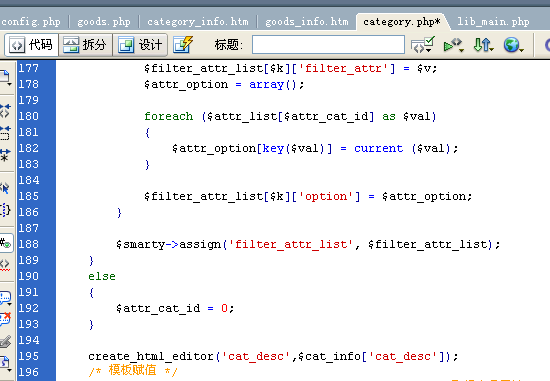The image size is (550, 381).
Task: Expand all icon with asterisk
Action: coord(6,155)
